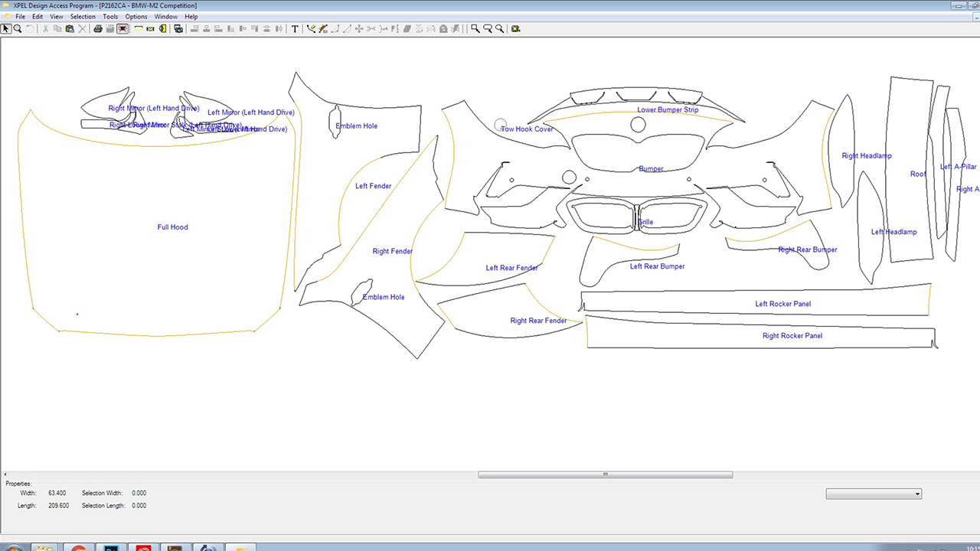980x551 pixels.
Task: Click the Left Rocker Panel label
Action: point(783,304)
